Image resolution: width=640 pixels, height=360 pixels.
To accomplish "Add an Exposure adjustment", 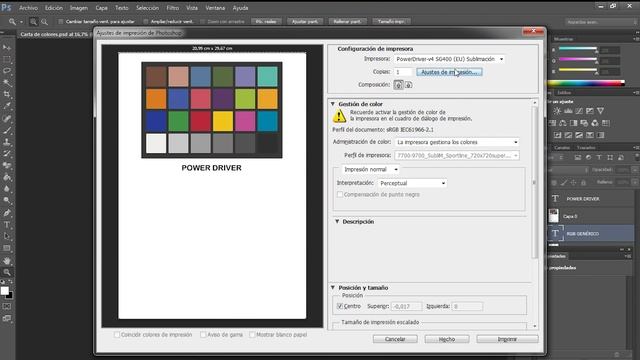I will (x=590, y=111).
